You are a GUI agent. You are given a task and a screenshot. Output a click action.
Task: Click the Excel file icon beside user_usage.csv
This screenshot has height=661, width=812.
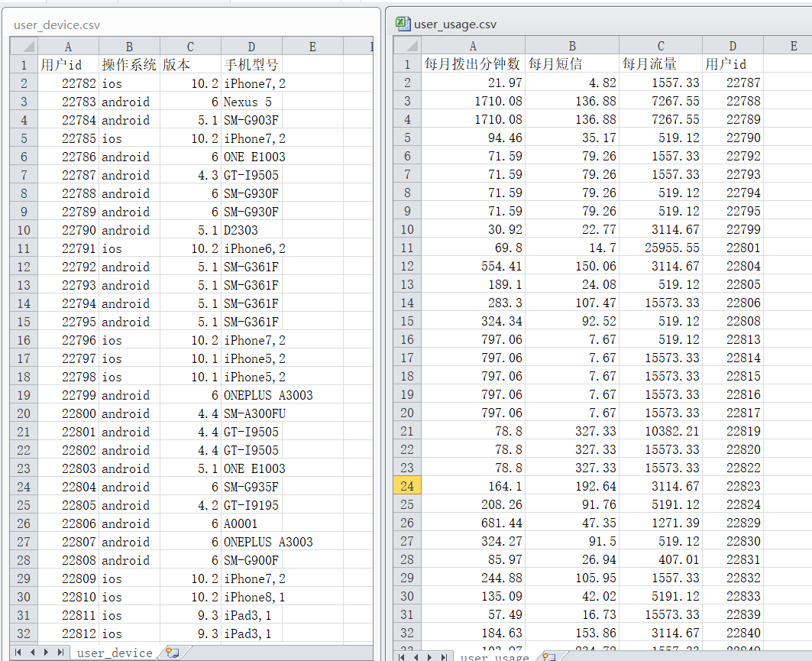click(403, 24)
